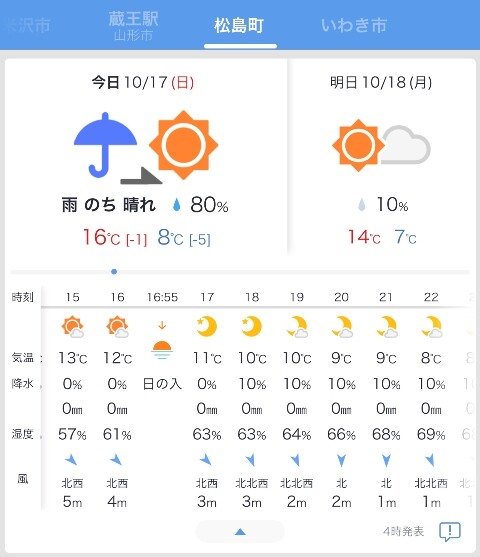Tap the 22 o'clock cloudy moon icon
480x557 pixels.
coord(431,326)
